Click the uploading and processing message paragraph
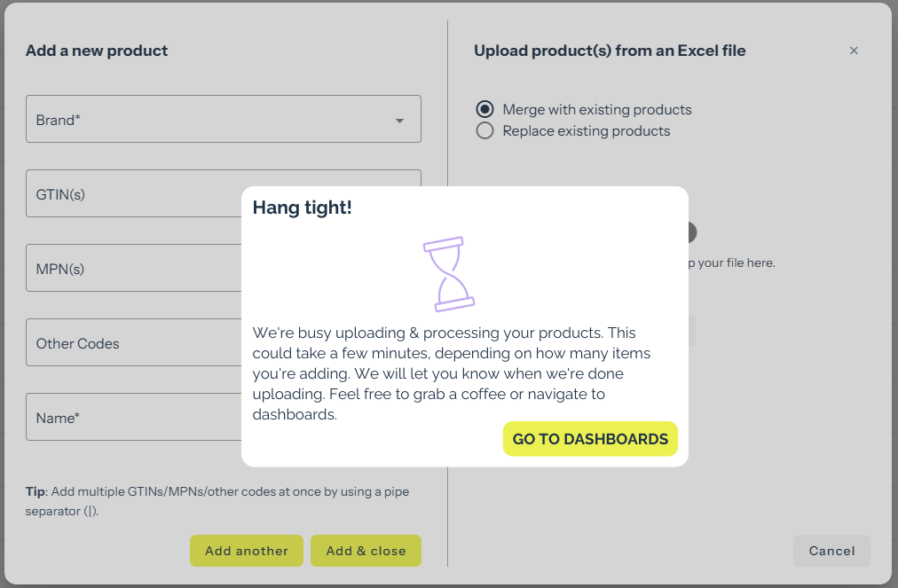This screenshot has height=588, width=898. pyautogui.click(x=452, y=372)
